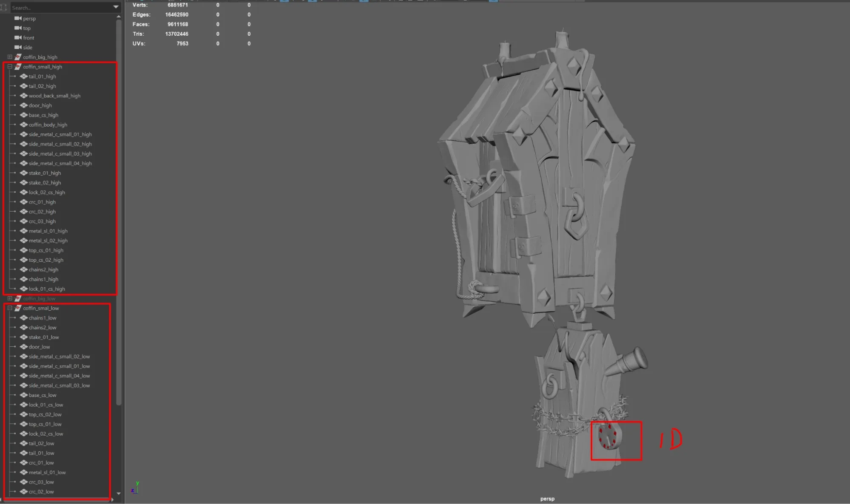850x504 pixels.
Task: Click the mesh icon beside side_metal_c_small_01_high
Action: [x=24, y=134]
